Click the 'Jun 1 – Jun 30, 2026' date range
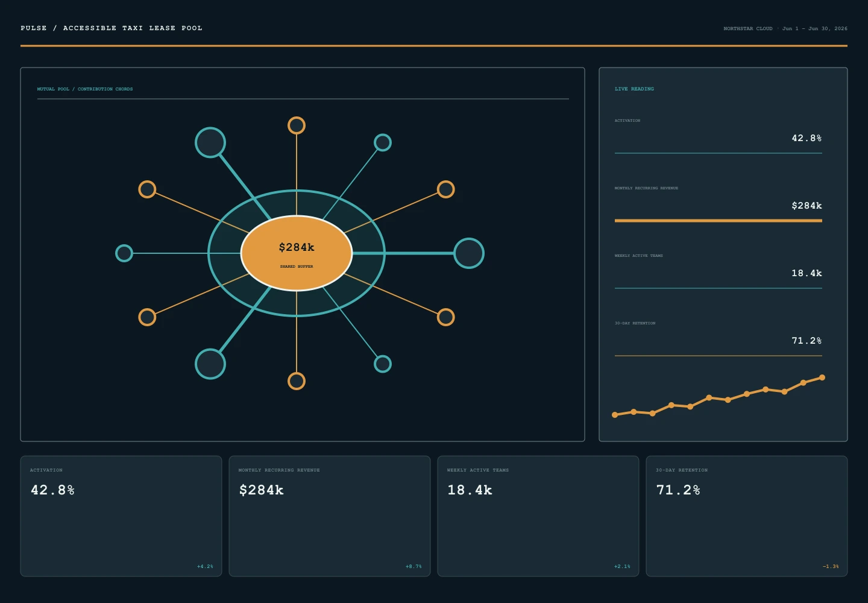 click(815, 28)
